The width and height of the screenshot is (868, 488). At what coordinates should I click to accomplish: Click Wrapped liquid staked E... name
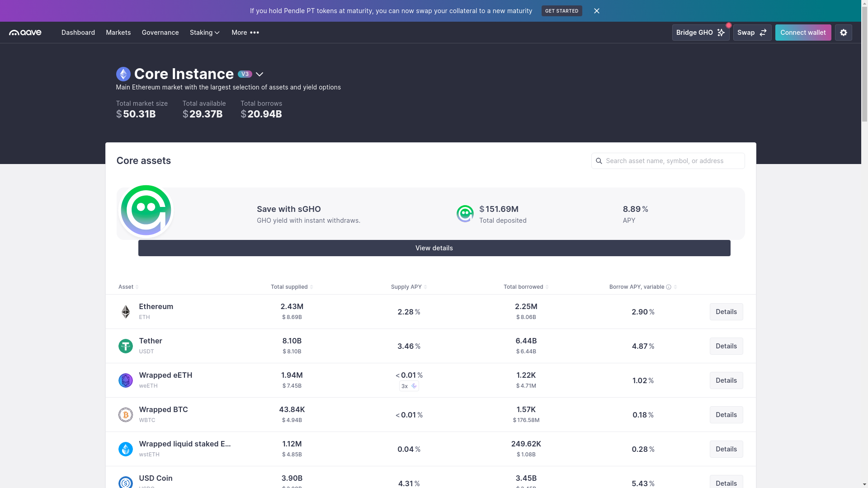pos(185,444)
